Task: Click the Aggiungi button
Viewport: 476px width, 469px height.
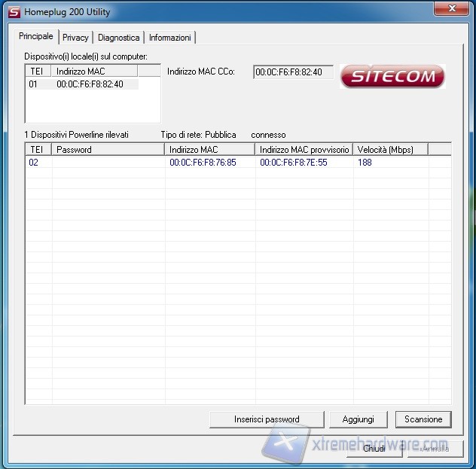Action: click(x=359, y=419)
